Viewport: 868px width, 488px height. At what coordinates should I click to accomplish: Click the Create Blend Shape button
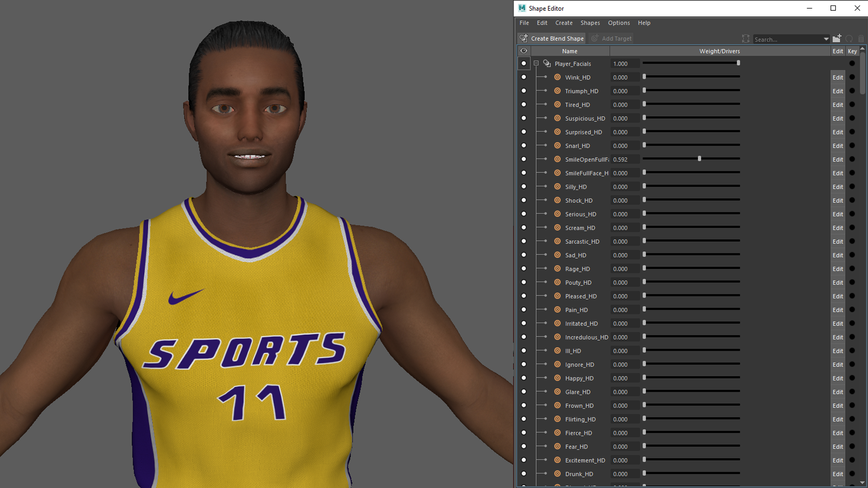(552, 39)
